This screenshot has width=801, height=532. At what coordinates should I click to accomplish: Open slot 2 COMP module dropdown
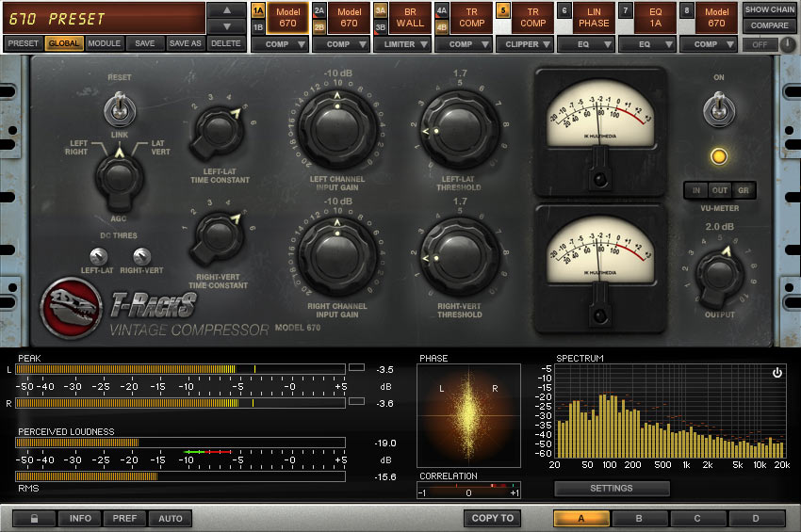coord(341,44)
